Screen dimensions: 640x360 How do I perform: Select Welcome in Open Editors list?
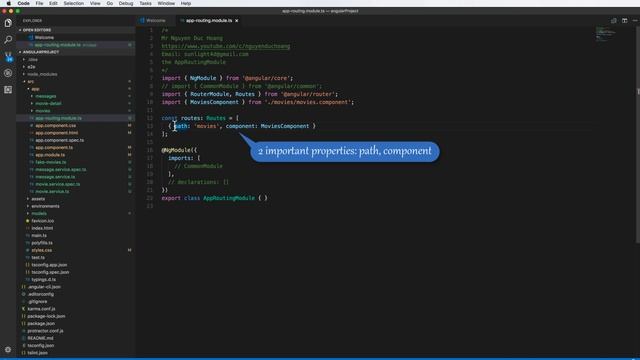[x=44, y=38]
